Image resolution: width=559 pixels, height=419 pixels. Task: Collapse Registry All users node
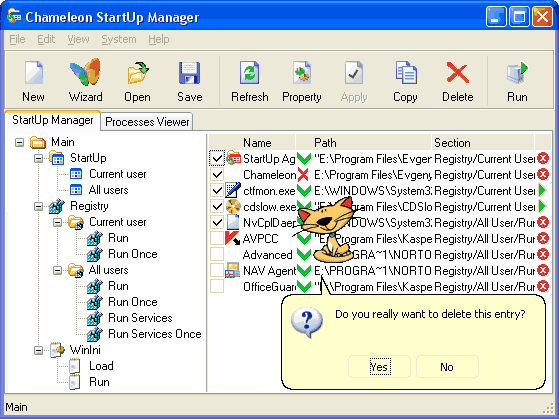pos(57,270)
